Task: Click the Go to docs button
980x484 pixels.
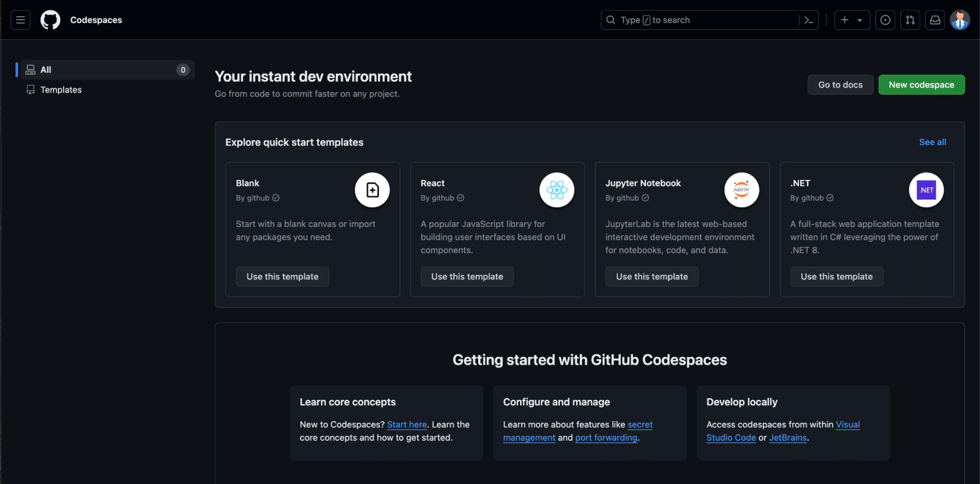Action: point(840,84)
